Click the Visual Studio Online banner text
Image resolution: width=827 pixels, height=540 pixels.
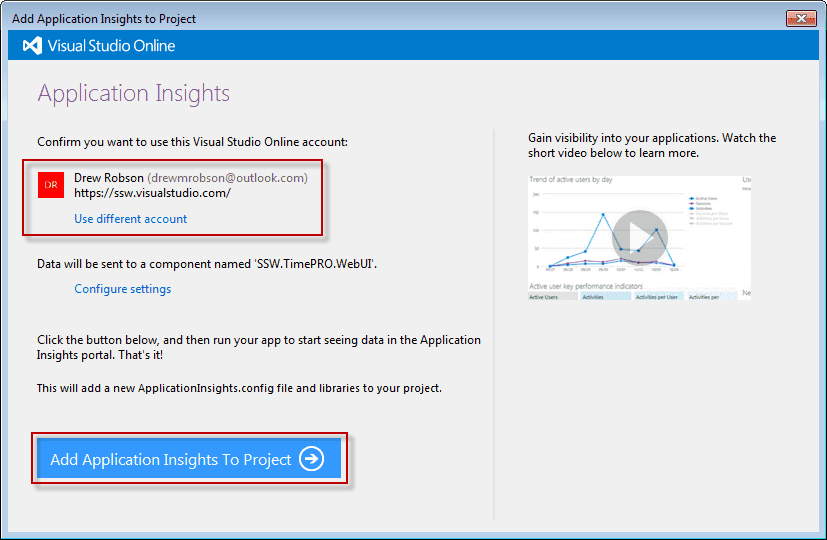[113, 46]
